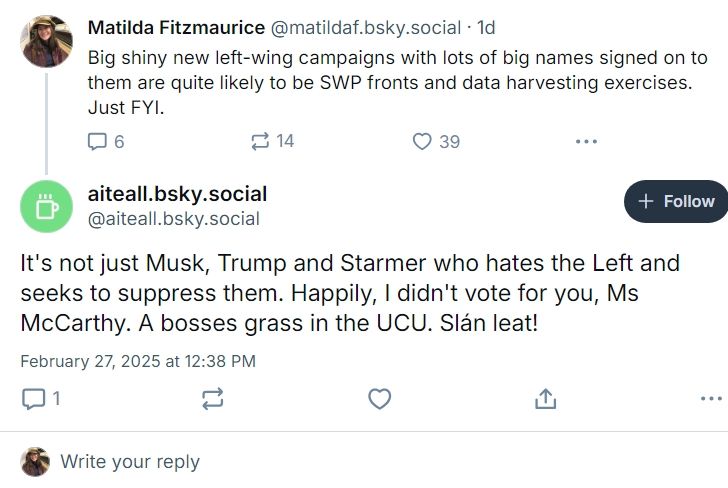Click the Matilda Fitzmaurice display name

176,27
